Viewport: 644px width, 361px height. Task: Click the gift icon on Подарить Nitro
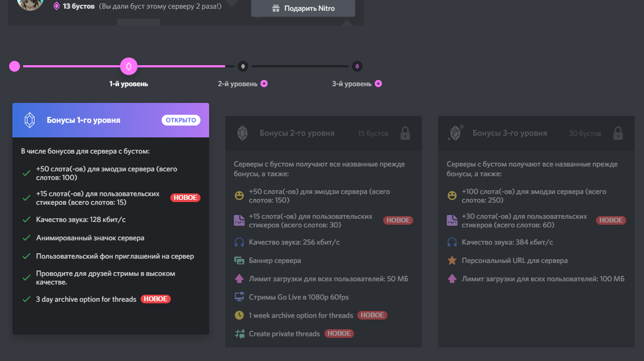point(275,8)
